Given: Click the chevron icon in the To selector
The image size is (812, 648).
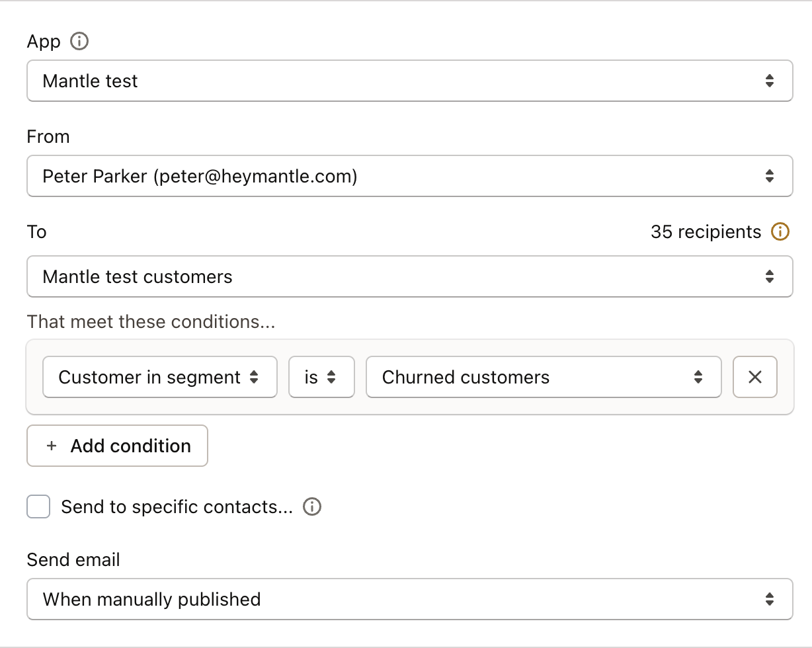Looking at the screenshot, I should [770, 276].
